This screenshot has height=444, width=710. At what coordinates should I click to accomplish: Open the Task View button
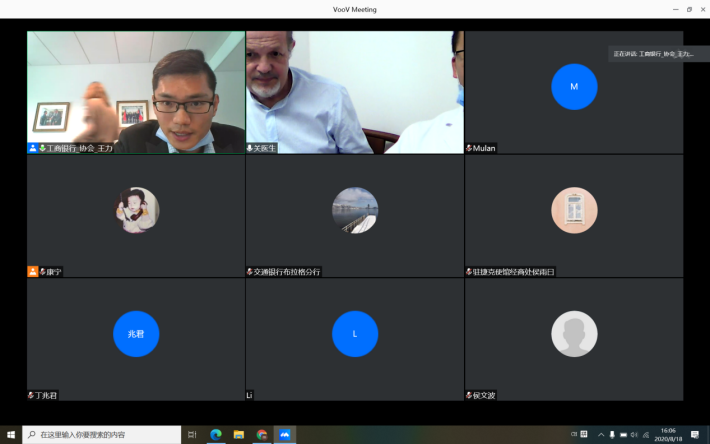click(191, 435)
